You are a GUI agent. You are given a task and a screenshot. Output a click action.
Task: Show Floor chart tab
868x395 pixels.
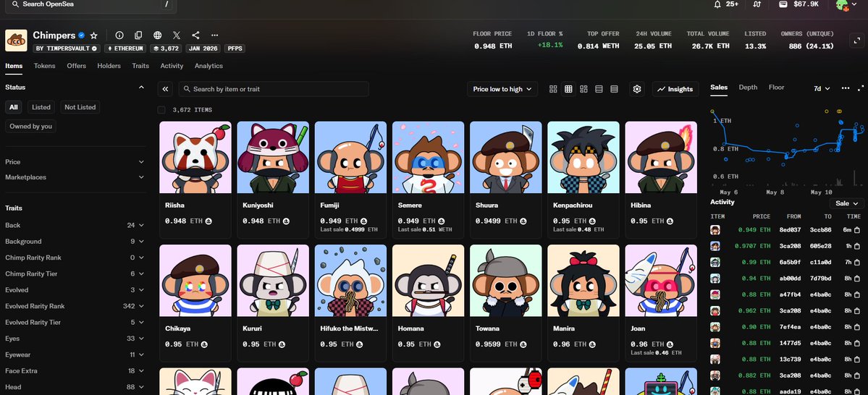point(776,88)
